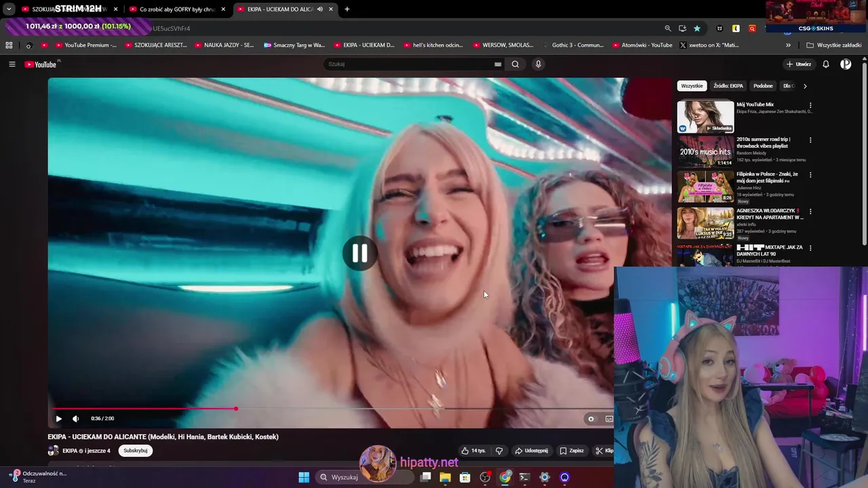Viewport: 868px width, 488px height.
Task: Show more filter chips with right chevron
Action: click(x=805, y=86)
